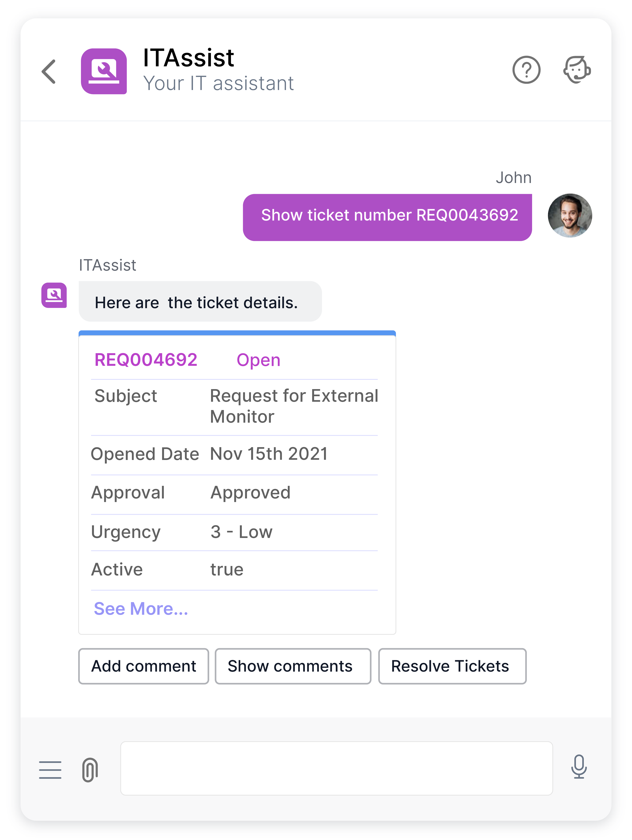
Task: Expand ticket details with See More
Action: tap(141, 609)
